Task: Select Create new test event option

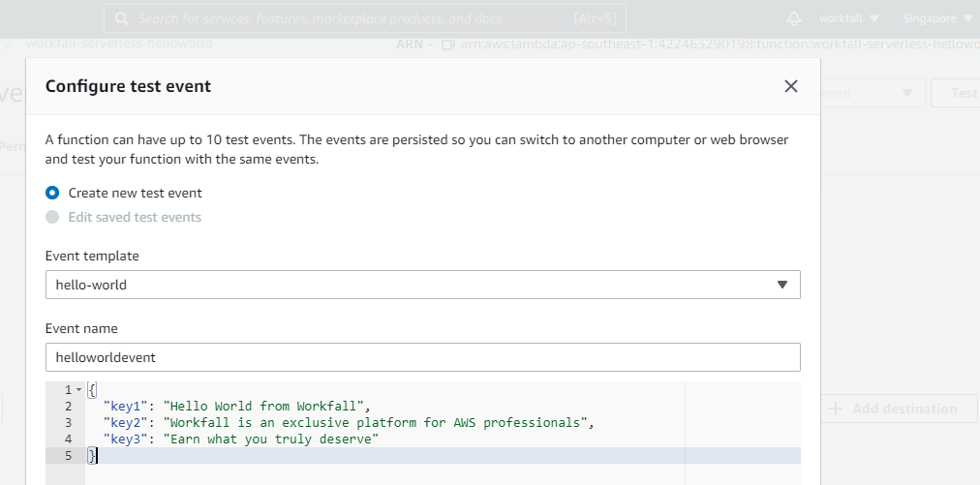Action: coord(52,193)
